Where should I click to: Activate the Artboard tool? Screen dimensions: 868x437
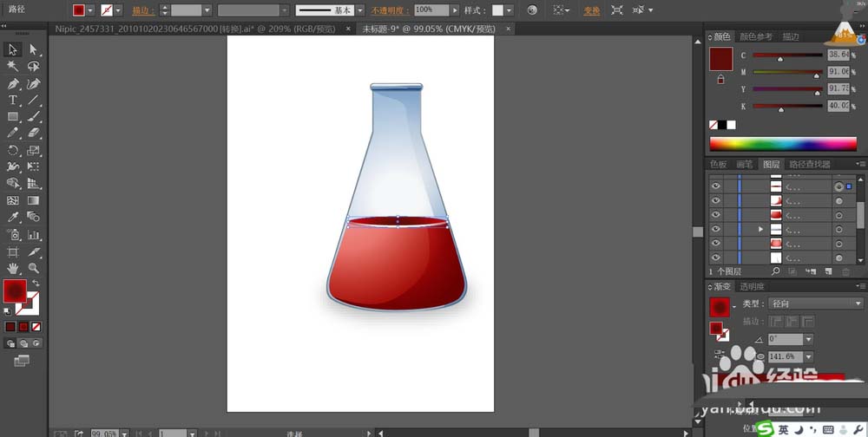coord(12,251)
